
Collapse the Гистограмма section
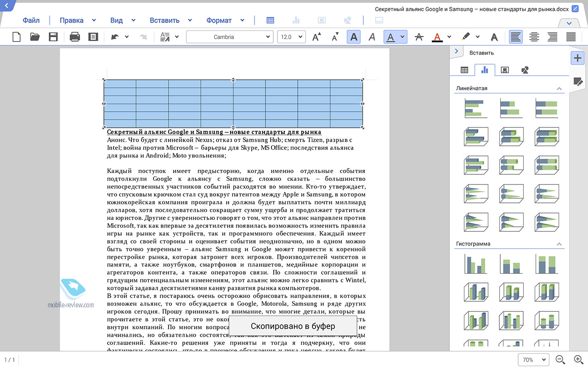[x=559, y=244]
